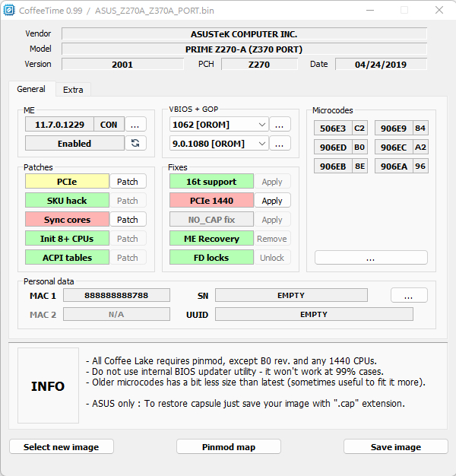Click the 16t support status label
The height and width of the screenshot is (476, 456).
[x=211, y=182]
